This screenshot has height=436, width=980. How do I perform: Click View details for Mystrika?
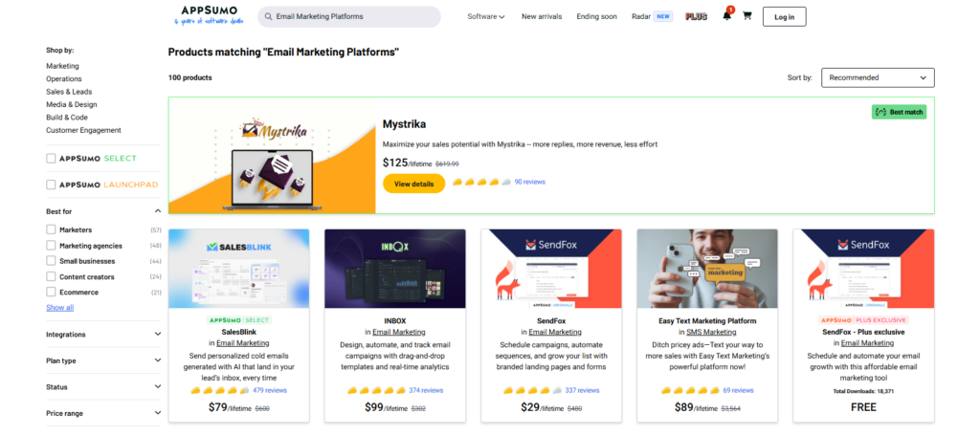click(x=413, y=184)
